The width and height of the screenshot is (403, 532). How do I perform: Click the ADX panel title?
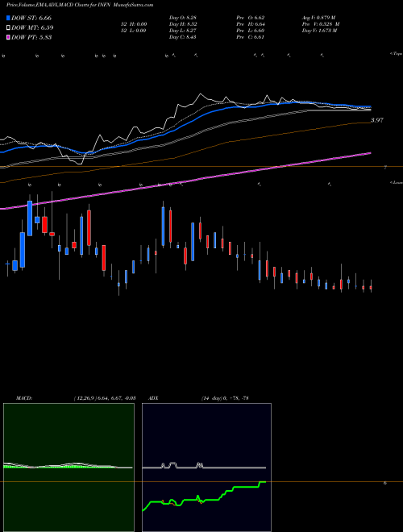(153, 397)
